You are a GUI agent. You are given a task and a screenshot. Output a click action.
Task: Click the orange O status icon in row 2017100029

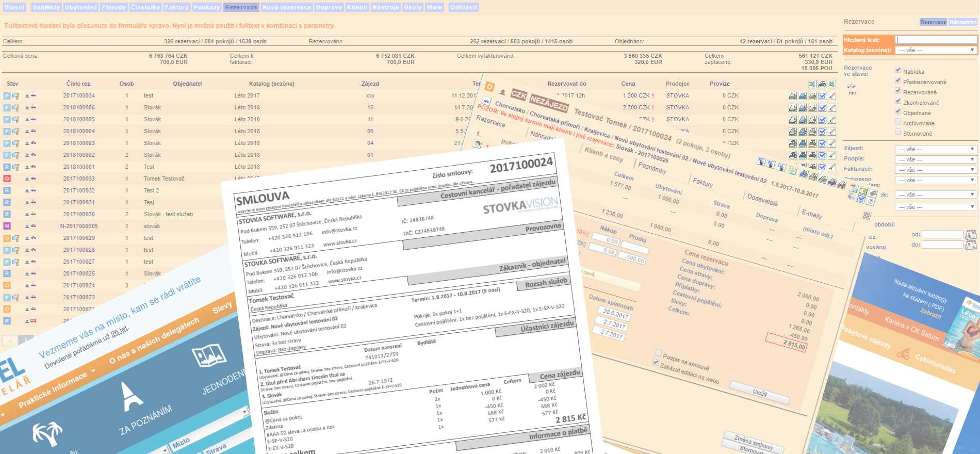tap(7, 238)
